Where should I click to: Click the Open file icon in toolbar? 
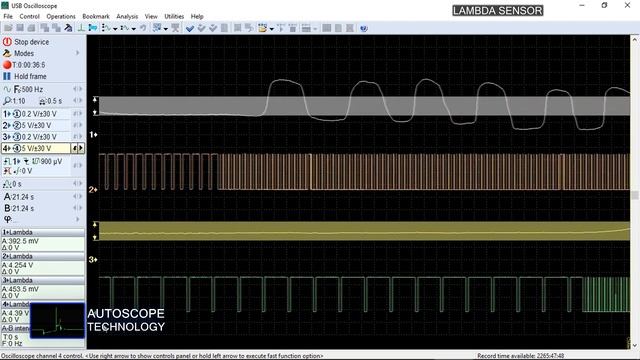7,28
